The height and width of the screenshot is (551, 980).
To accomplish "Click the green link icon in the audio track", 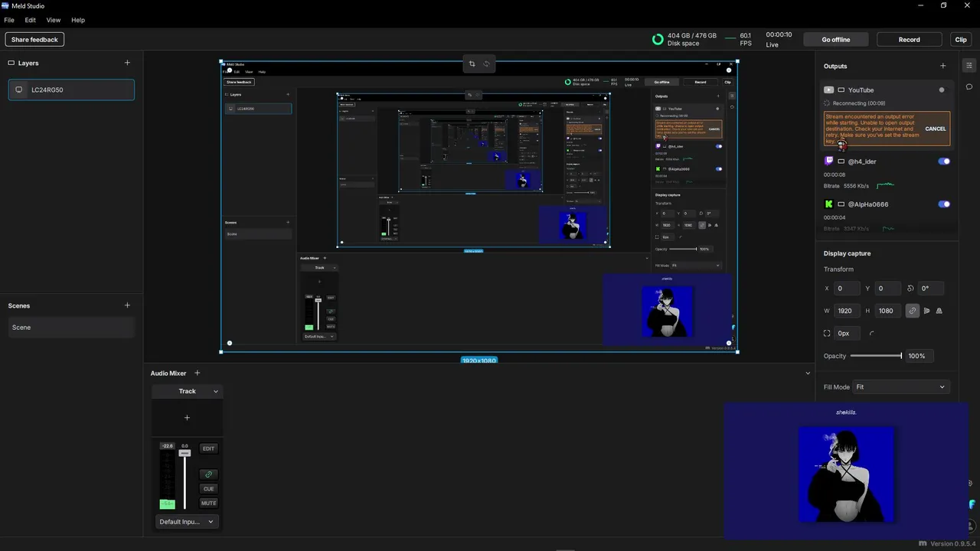I will 208,474.
